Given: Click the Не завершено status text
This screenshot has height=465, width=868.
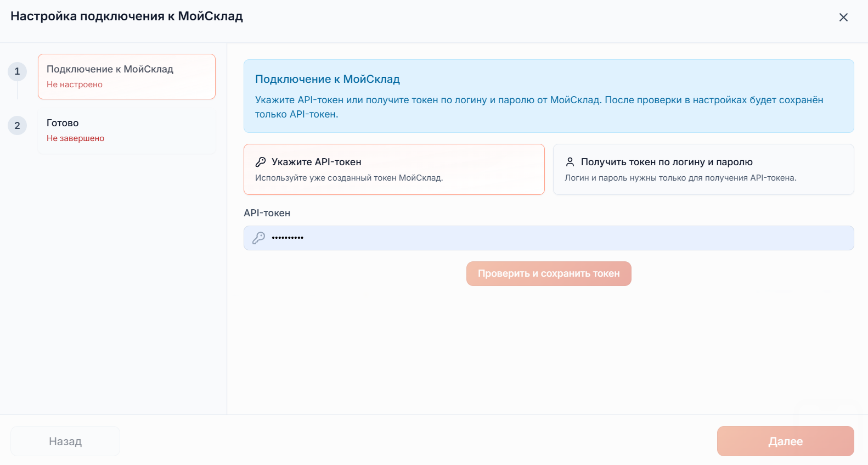Looking at the screenshot, I should click(75, 138).
